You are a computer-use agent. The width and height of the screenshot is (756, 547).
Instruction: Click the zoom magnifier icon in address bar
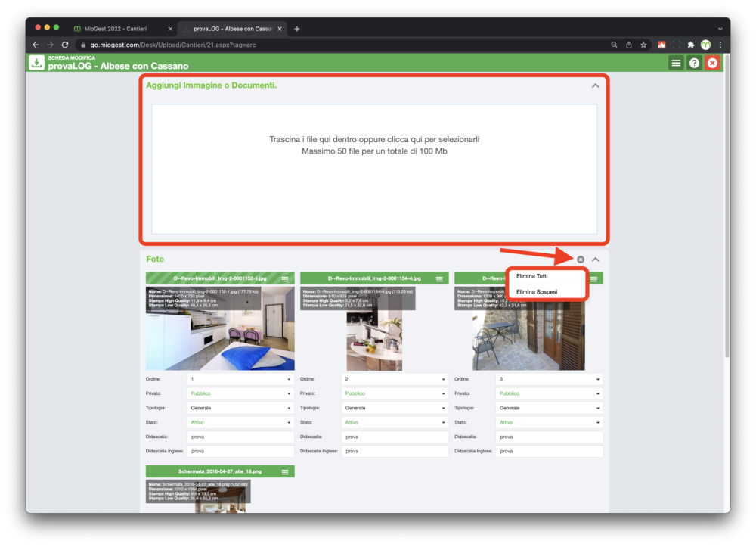614,45
